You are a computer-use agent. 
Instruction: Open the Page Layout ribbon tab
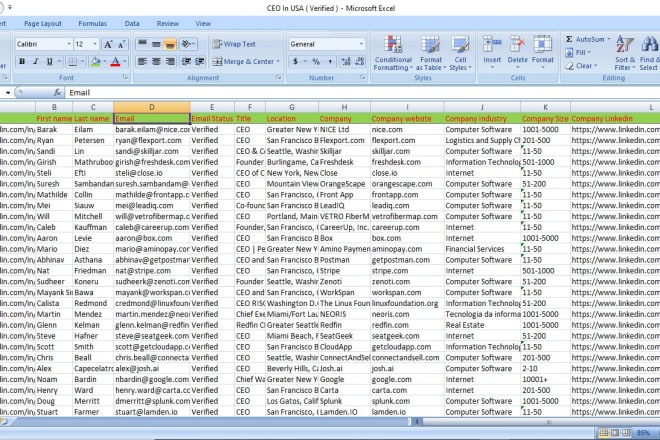[x=43, y=24]
